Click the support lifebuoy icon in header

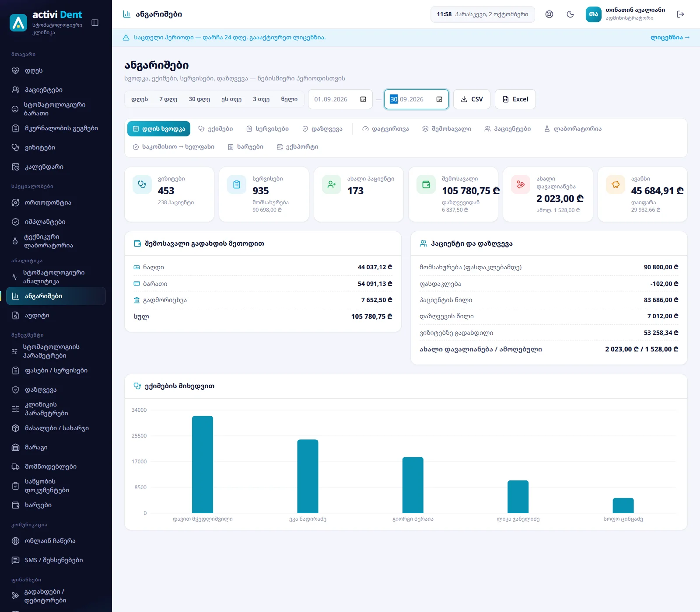tap(549, 14)
